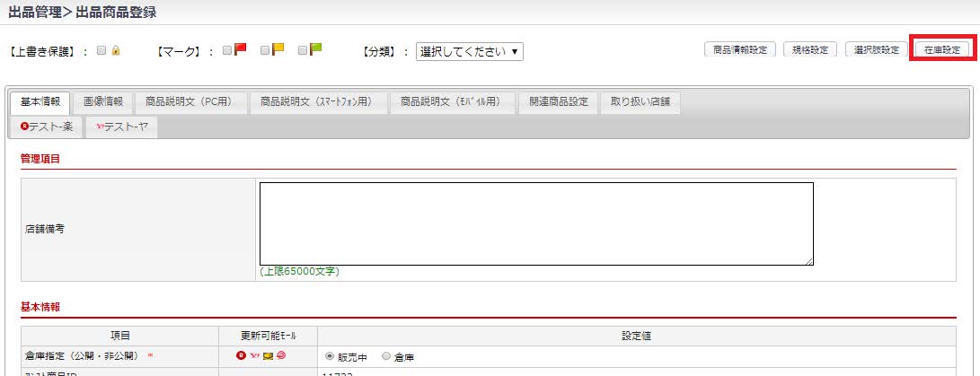The image size is (980, 376).
Task: Click the 規格設定 button
Action: click(x=810, y=50)
